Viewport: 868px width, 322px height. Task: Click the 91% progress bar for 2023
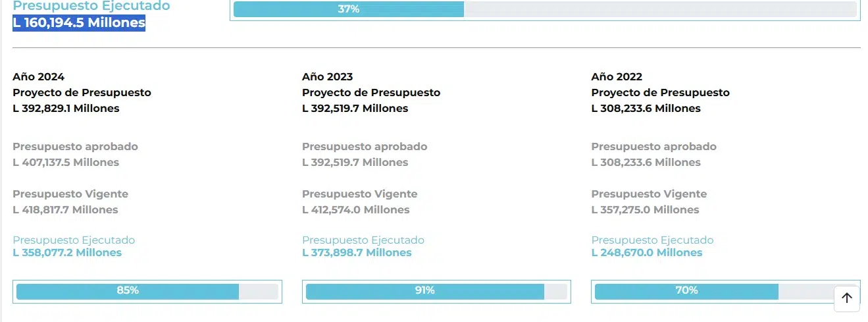click(x=436, y=291)
